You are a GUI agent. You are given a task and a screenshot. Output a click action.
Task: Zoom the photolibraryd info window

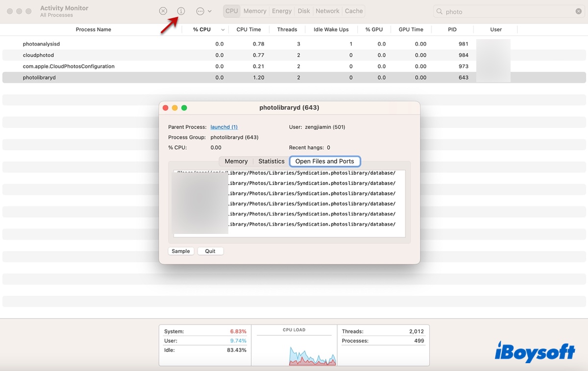(184, 108)
